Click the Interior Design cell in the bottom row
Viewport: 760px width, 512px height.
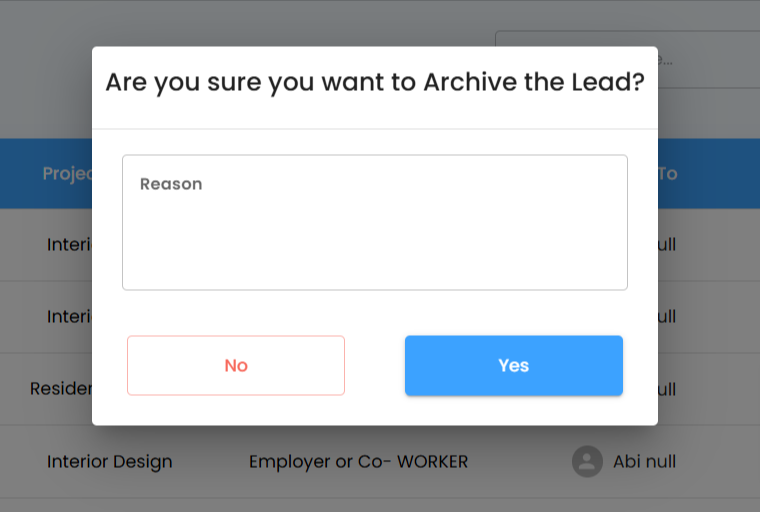(109, 461)
